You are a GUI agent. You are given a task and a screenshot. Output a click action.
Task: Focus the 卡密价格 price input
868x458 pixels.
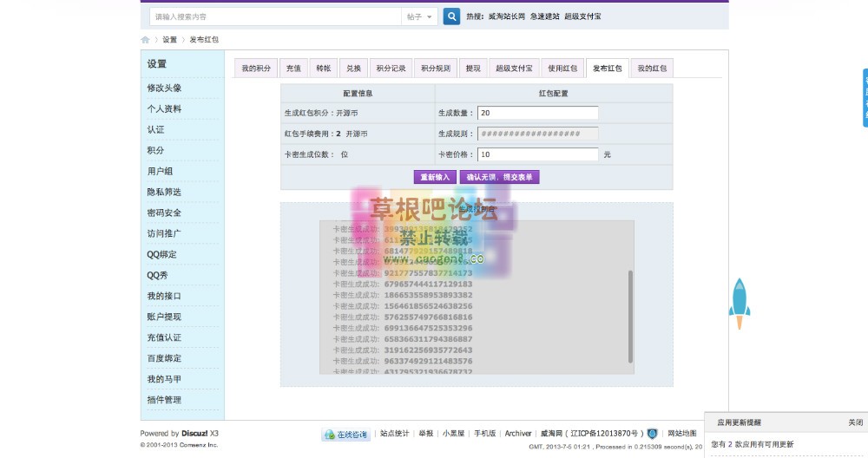pos(537,154)
